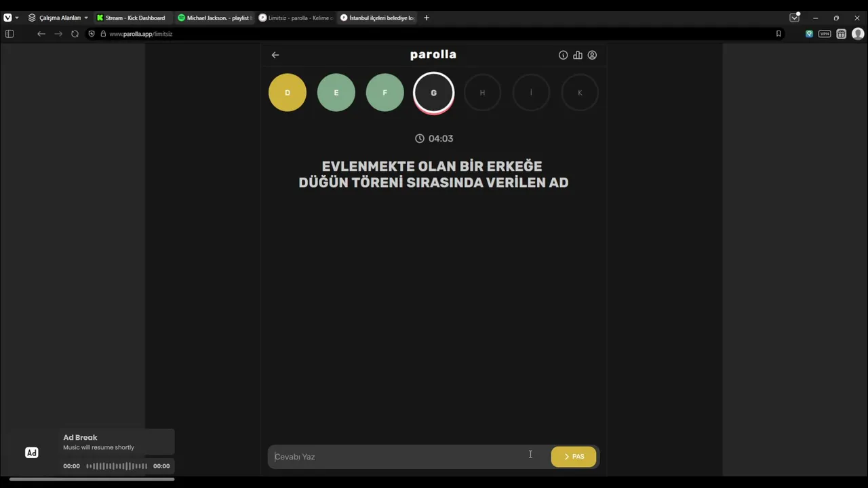Click the 04:03 timer text

pos(441,138)
